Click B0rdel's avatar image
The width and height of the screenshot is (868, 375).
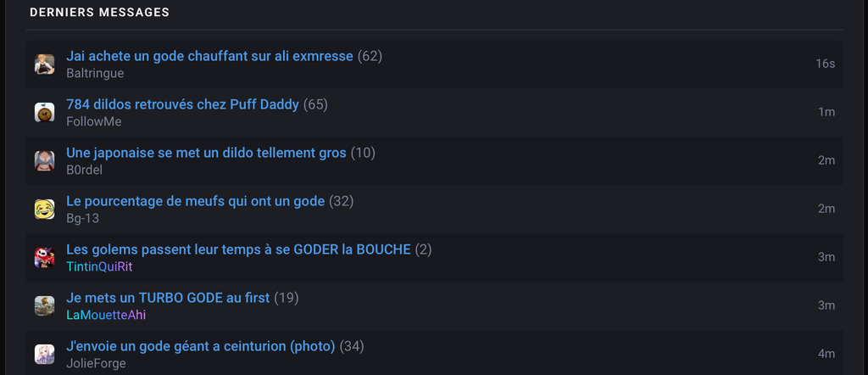click(44, 160)
